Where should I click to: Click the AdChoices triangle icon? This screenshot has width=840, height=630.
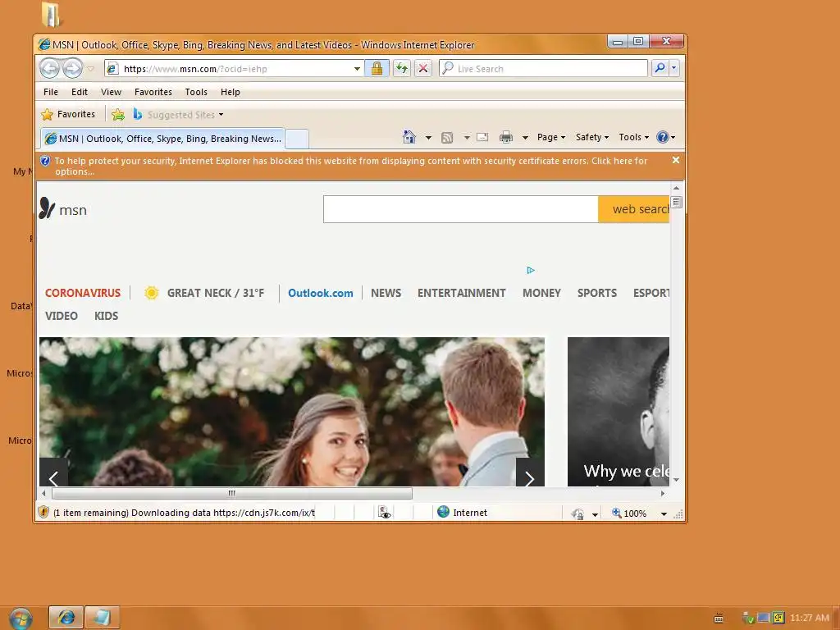tap(531, 270)
